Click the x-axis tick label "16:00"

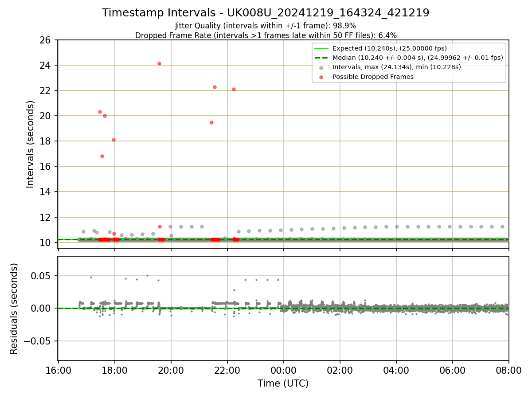tap(59, 371)
